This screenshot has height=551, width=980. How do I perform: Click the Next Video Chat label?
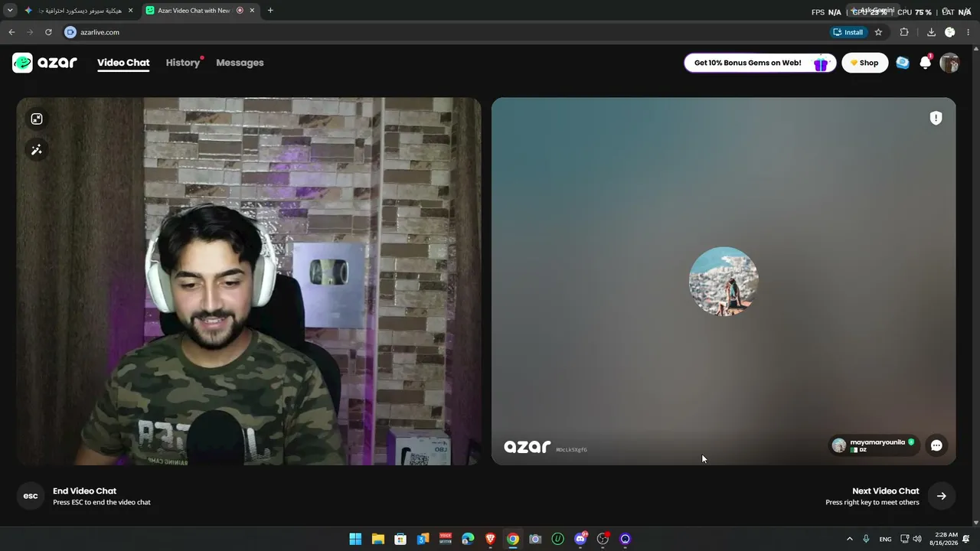tap(885, 491)
